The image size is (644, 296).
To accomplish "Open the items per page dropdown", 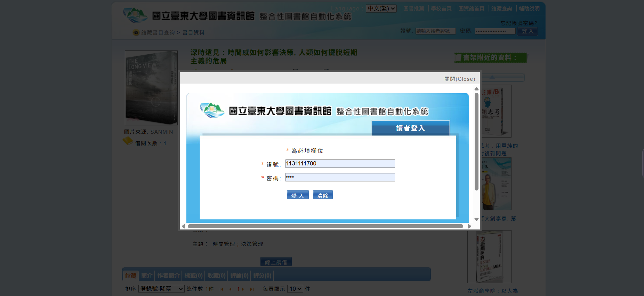I will click(295, 289).
